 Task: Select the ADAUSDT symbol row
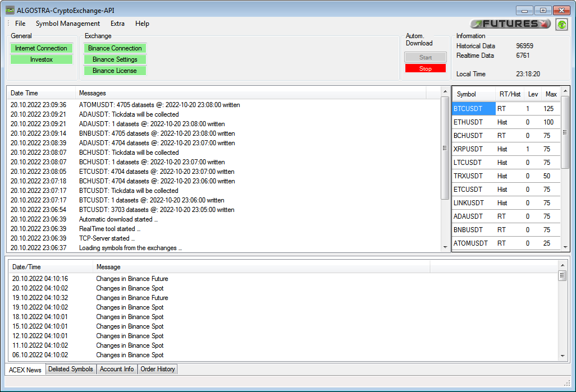[x=506, y=216]
